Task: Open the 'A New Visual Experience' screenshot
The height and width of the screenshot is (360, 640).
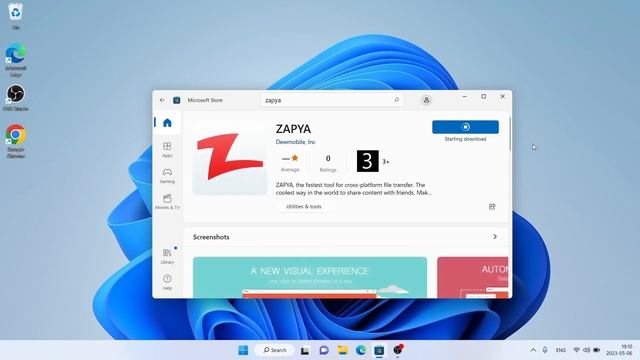Action: pos(310,277)
